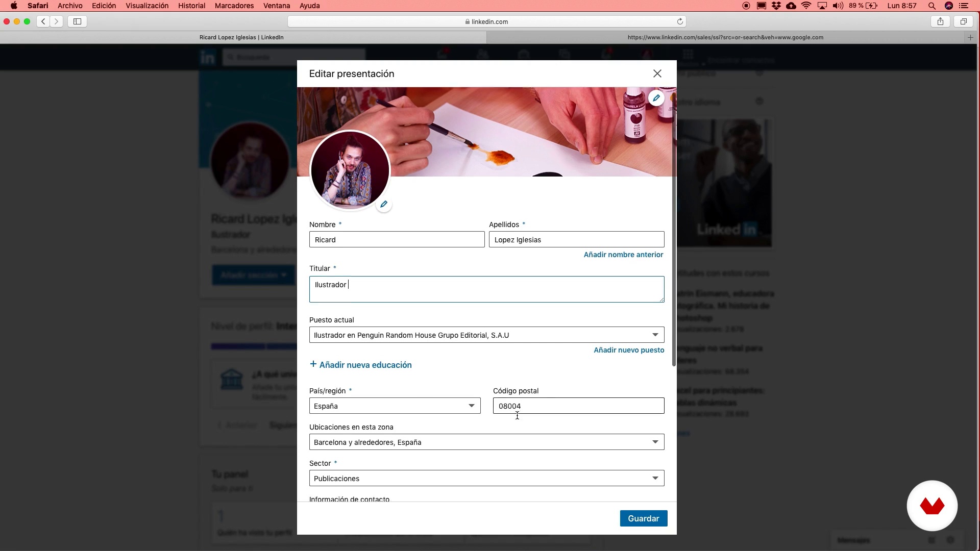Screen dimensions: 980x551
Task: Open the Visualización menu
Action: (147, 6)
